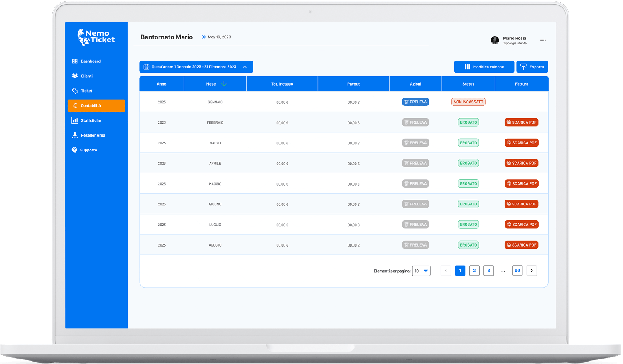Select the Contabilità euro icon
Screen dimensions: 623x364
click(75, 106)
